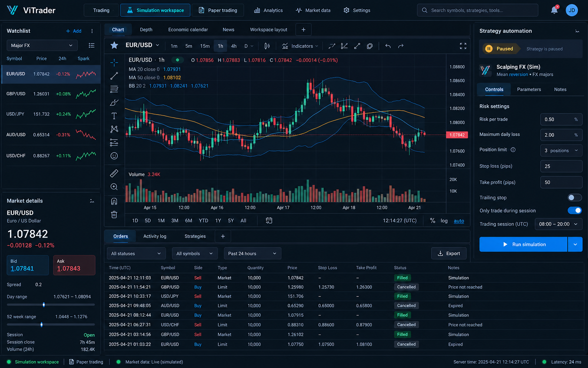Open the Position limit 3 positions dropdown

pos(561,151)
